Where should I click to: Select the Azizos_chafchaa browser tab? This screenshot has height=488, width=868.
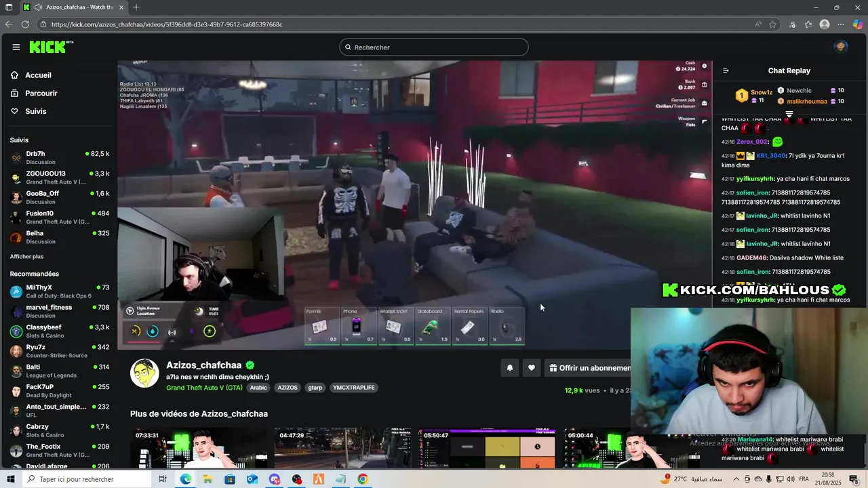[75, 7]
